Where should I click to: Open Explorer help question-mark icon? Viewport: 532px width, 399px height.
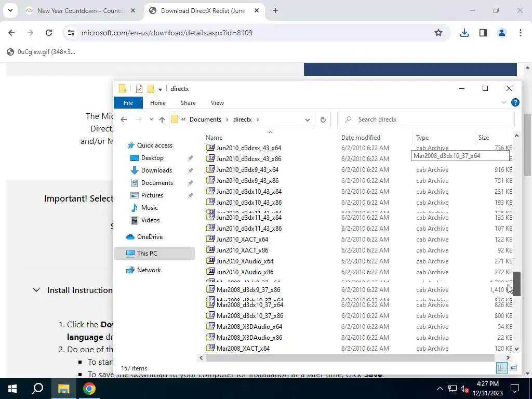click(515, 102)
